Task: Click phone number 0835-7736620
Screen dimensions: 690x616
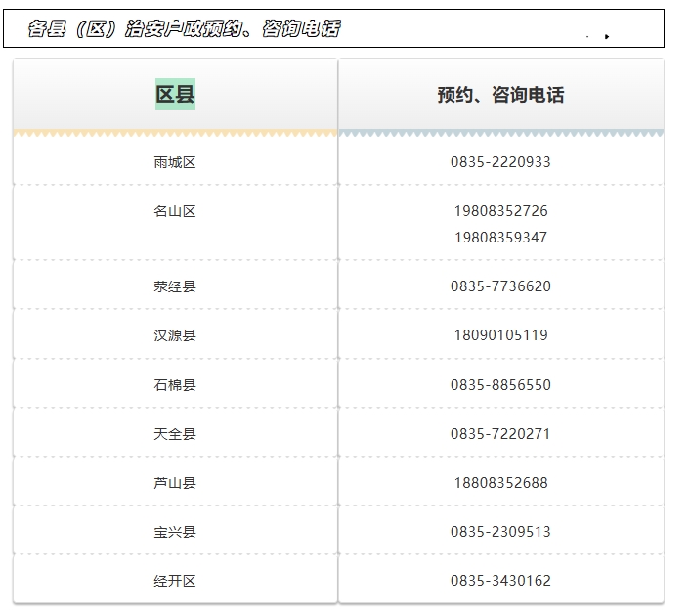Action: tap(500, 286)
